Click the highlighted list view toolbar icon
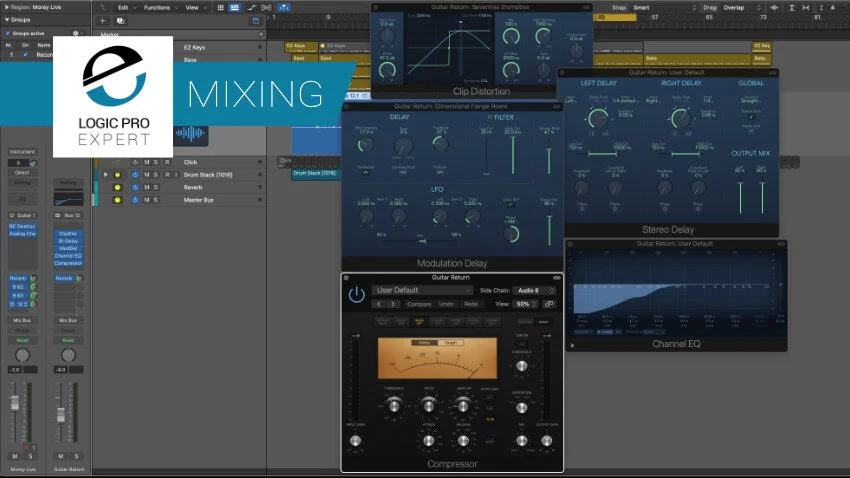The image size is (850, 478). click(x=234, y=8)
